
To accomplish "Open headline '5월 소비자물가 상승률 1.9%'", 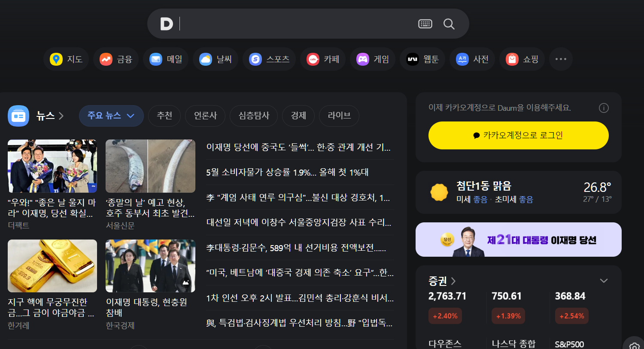I will (x=287, y=172).
